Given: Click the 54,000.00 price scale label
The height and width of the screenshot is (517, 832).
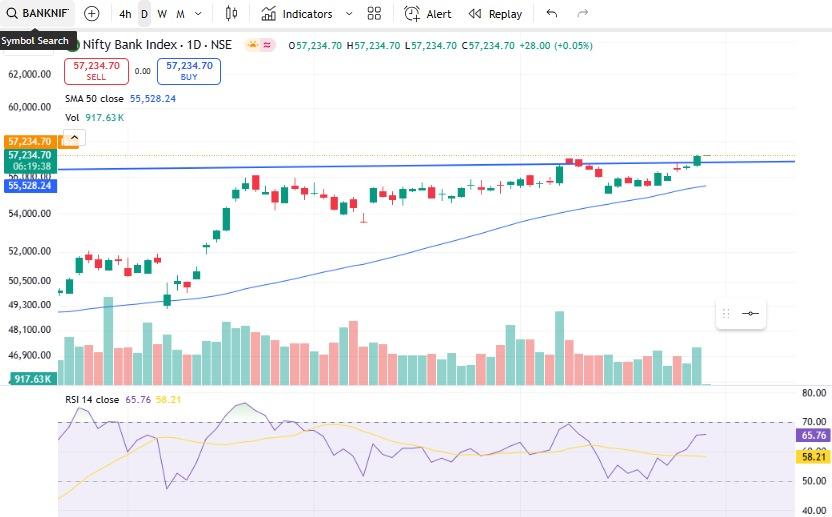Looking at the screenshot, I should tap(30, 214).
